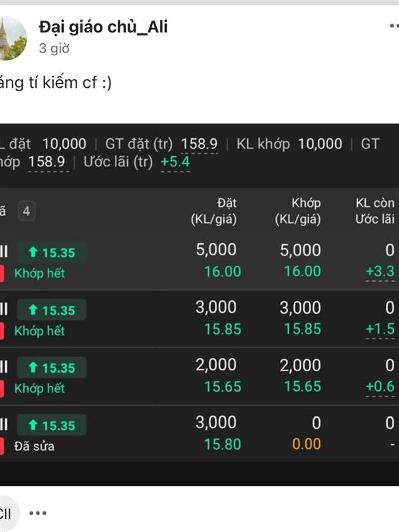Show profit details for +1.5
The image size is (399, 532).
380,329
